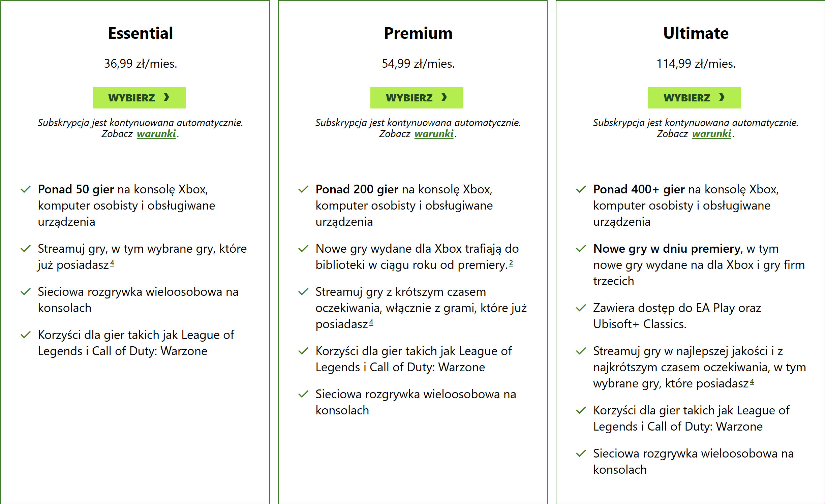825x504 pixels.
Task: Click footnote 2 after "roku od premiery"
Action: [x=511, y=263]
